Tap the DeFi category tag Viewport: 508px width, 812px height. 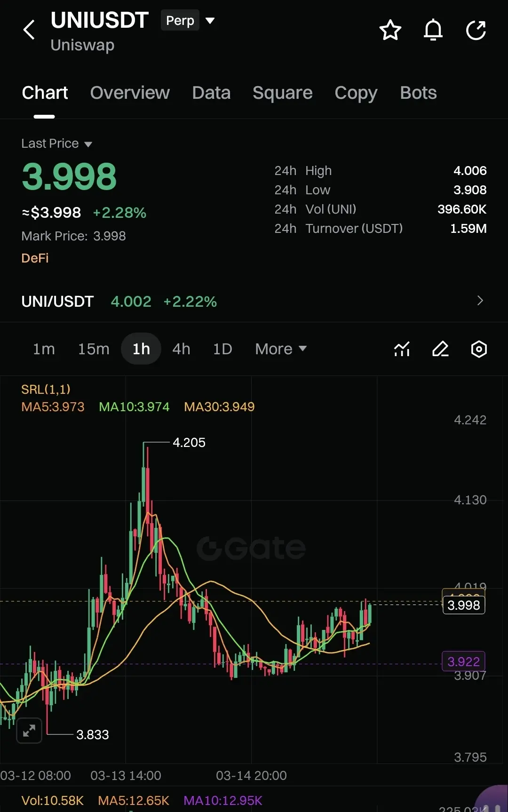point(35,258)
